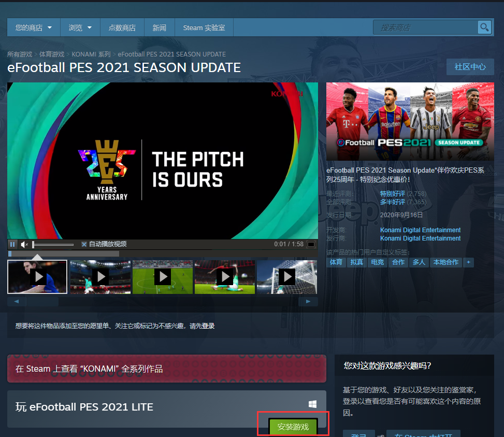Play the goal net thumbnail video
504x437 pixels.
287,277
